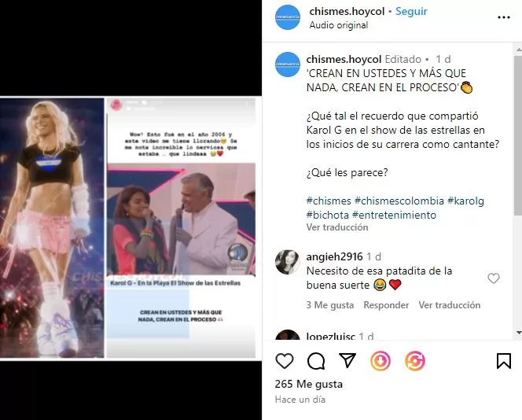The width and height of the screenshot is (522, 420).
Task: Translate caption using Ver traducción
Action: click(337, 227)
